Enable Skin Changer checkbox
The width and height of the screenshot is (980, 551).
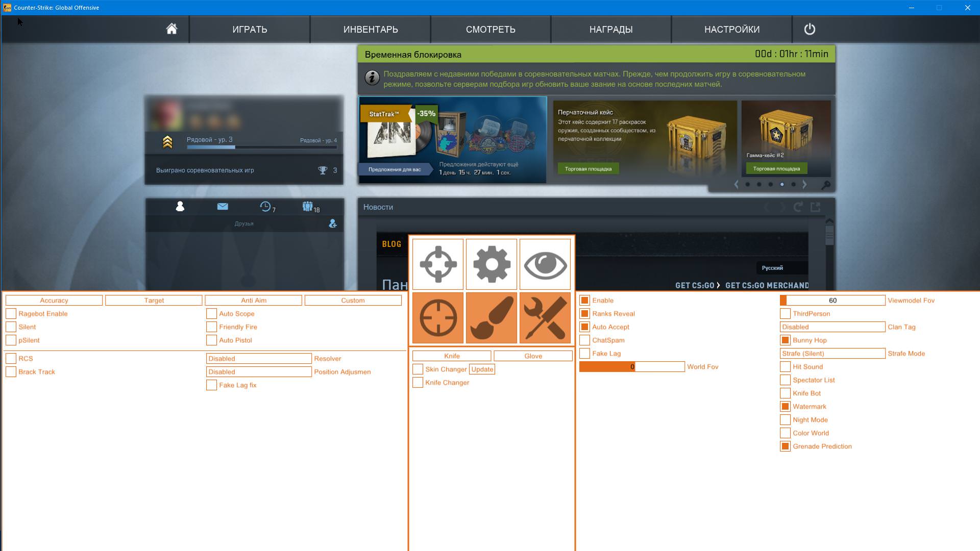click(418, 369)
